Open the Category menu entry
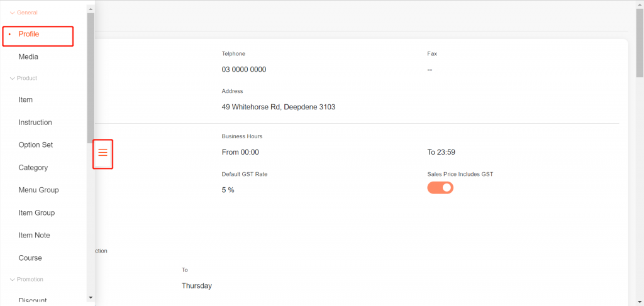 click(x=33, y=168)
